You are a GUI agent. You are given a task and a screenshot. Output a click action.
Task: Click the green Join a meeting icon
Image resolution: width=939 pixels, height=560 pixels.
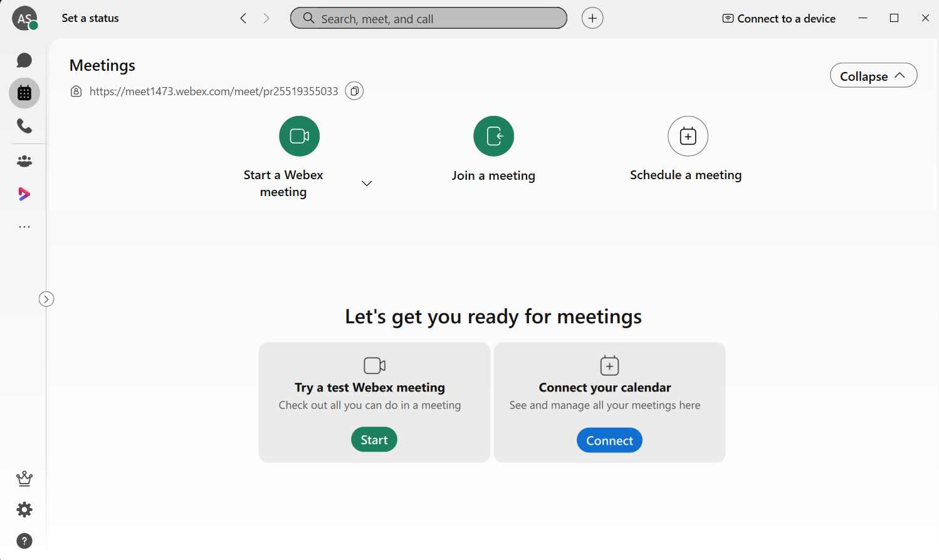(494, 136)
